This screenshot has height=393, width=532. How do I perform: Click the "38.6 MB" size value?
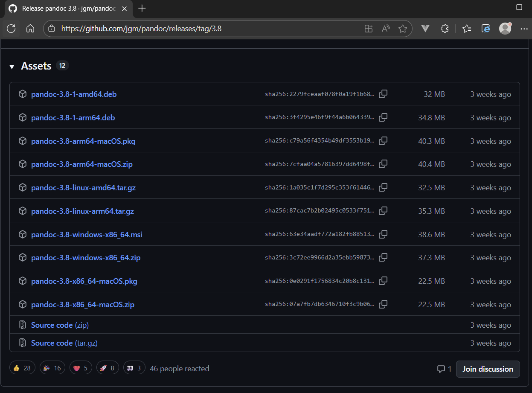[431, 235]
